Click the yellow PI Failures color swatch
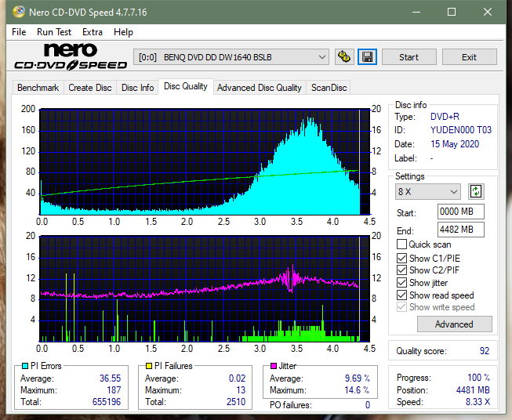The image size is (512, 420). (149, 366)
